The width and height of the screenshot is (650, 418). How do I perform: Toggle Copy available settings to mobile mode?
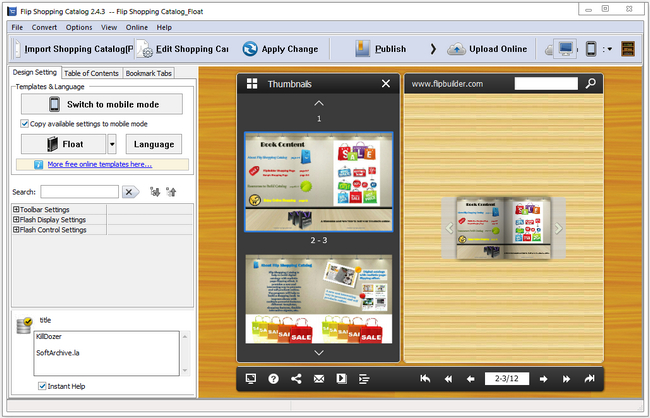[25, 123]
